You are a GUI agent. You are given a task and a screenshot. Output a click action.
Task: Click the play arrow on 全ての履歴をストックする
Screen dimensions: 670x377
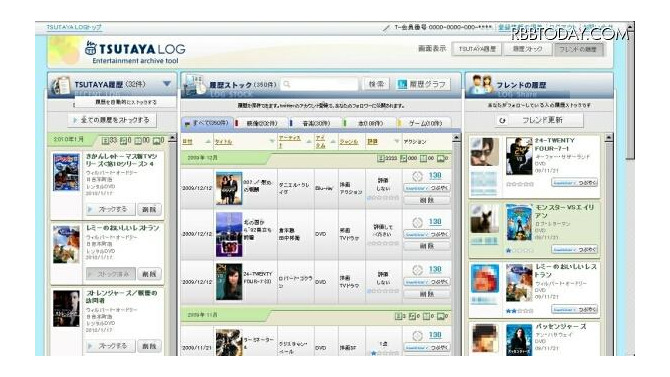[75, 121]
